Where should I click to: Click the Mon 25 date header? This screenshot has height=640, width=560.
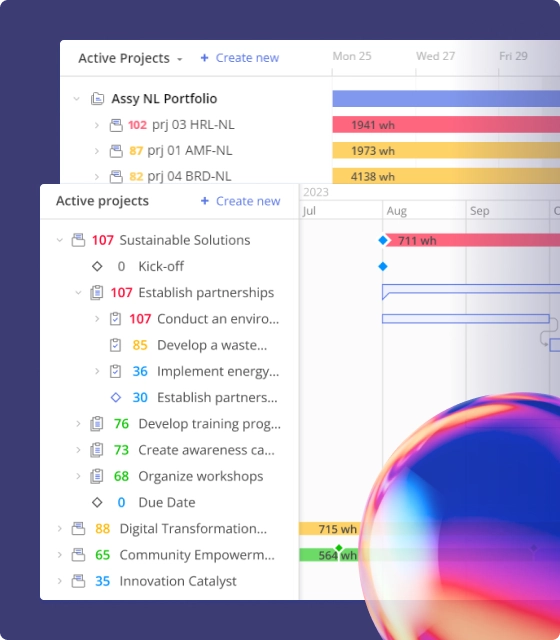(x=352, y=56)
